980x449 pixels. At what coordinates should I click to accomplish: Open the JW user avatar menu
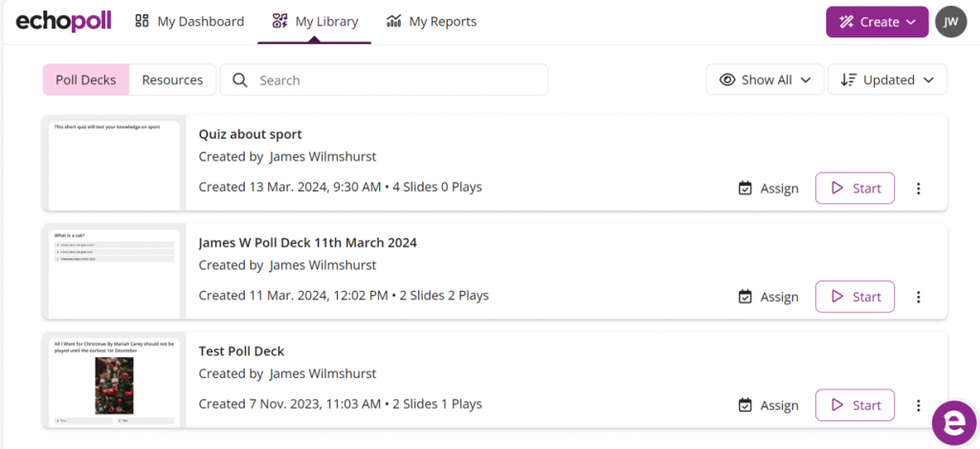pos(950,21)
